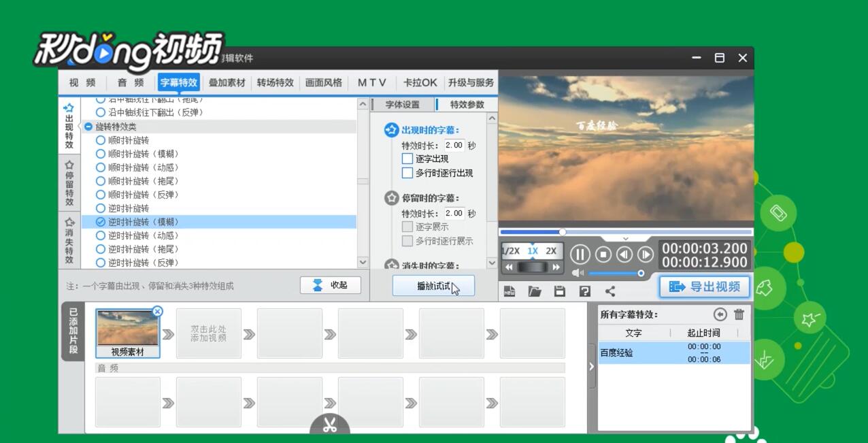Open project with the folder icon
Viewport: 868px width, 443px height.
tap(535, 291)
